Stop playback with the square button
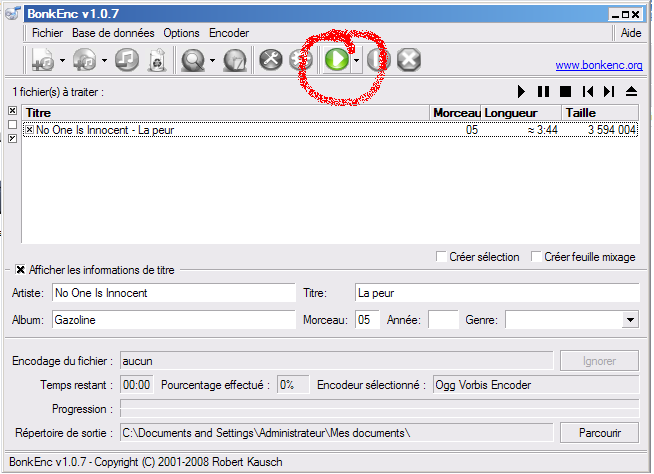This screenshot has height=474, width=654. (565, 91)
